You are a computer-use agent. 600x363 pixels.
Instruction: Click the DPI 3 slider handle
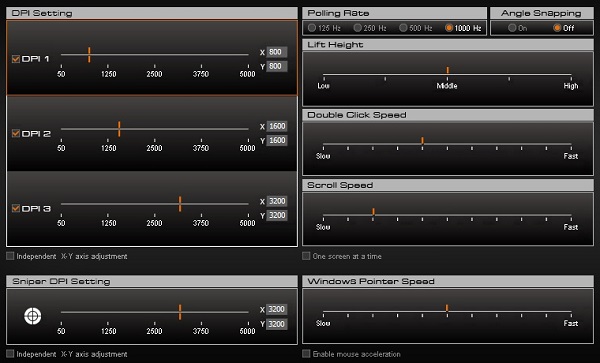[x=180, y=204]
